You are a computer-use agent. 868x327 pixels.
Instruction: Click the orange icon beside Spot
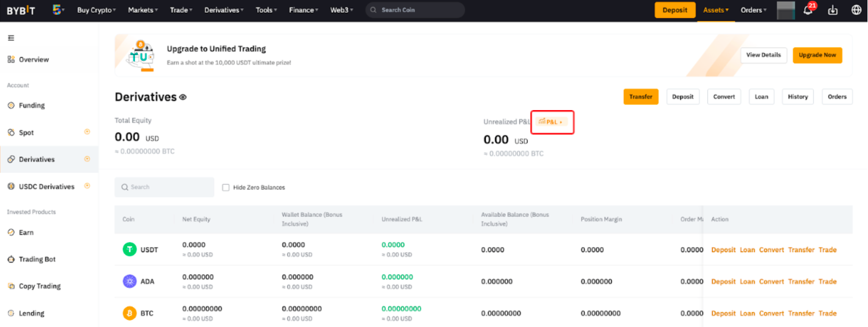87,132
